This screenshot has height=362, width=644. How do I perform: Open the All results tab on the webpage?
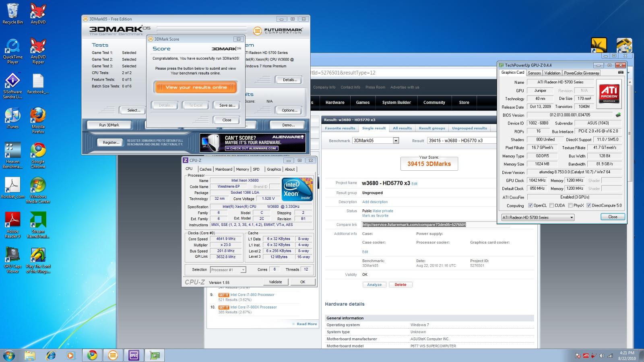coord(402,128)
